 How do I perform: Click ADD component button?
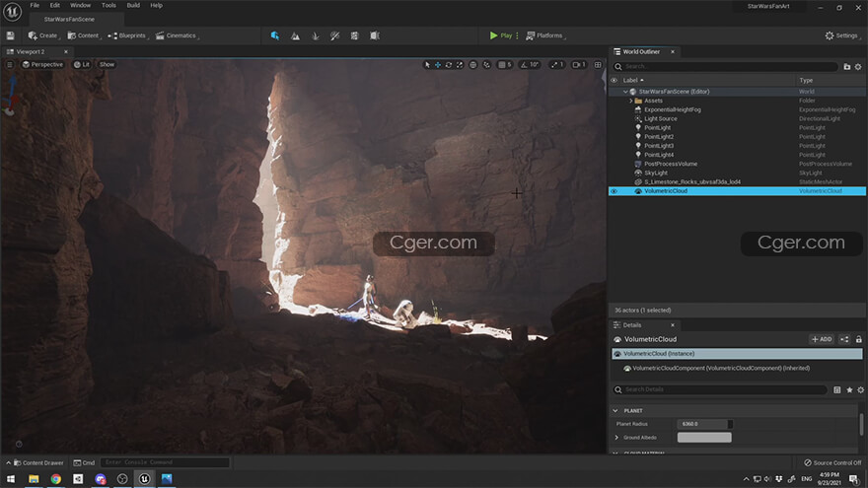tap(822, 339)
